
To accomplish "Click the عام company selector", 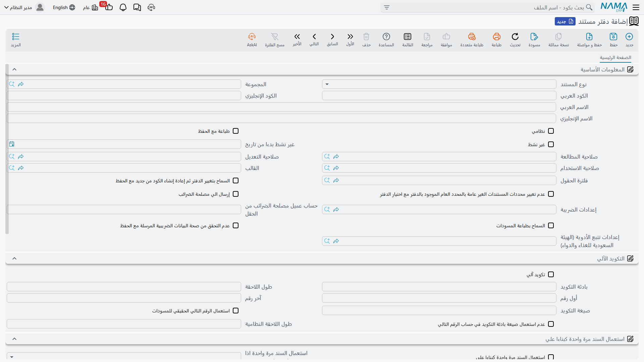I will [x=90, y=7].
